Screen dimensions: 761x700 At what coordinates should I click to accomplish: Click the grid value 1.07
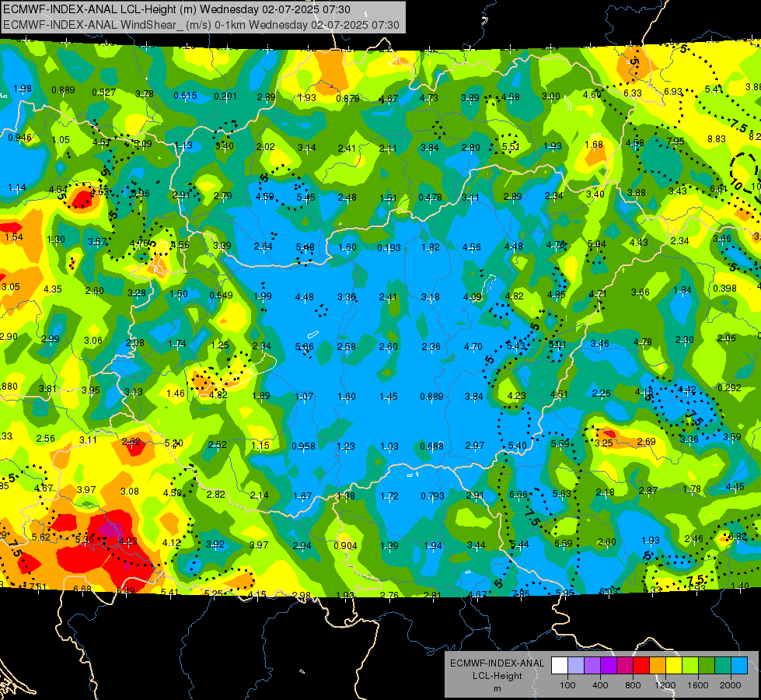pyautogui.click(x=304, y=397)
